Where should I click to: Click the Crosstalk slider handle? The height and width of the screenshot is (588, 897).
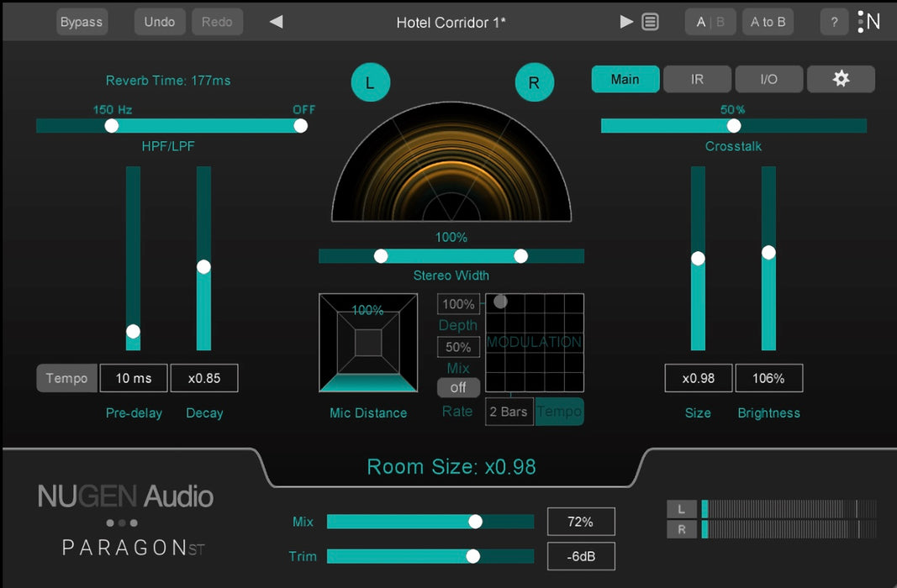pyautogui.click(x=734, y=125)
